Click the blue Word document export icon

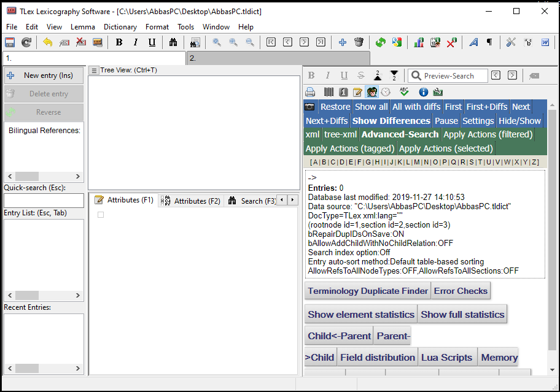(545, 42)
